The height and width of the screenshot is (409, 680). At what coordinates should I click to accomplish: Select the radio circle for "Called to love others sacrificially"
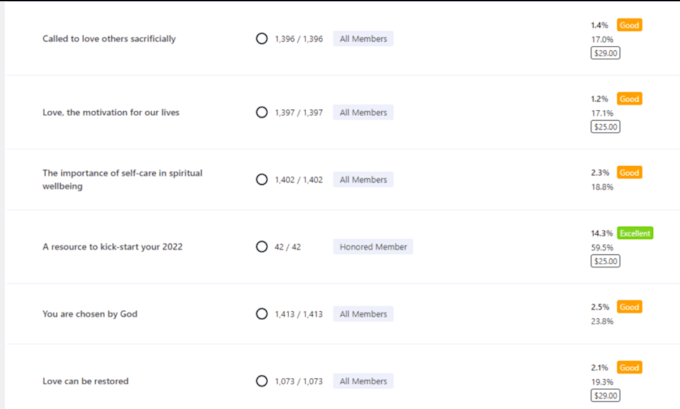[262, 39]
